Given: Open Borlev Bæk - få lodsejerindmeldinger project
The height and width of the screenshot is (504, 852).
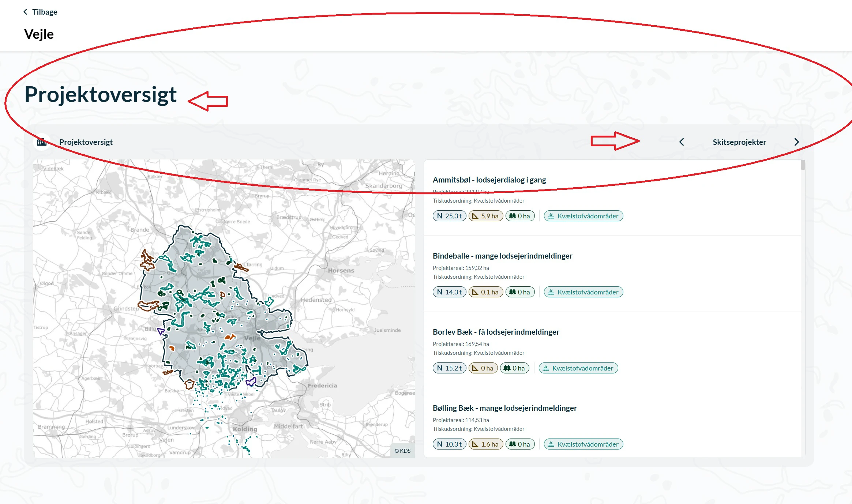Looking at the screenshot, I should (x=496, y=332).
